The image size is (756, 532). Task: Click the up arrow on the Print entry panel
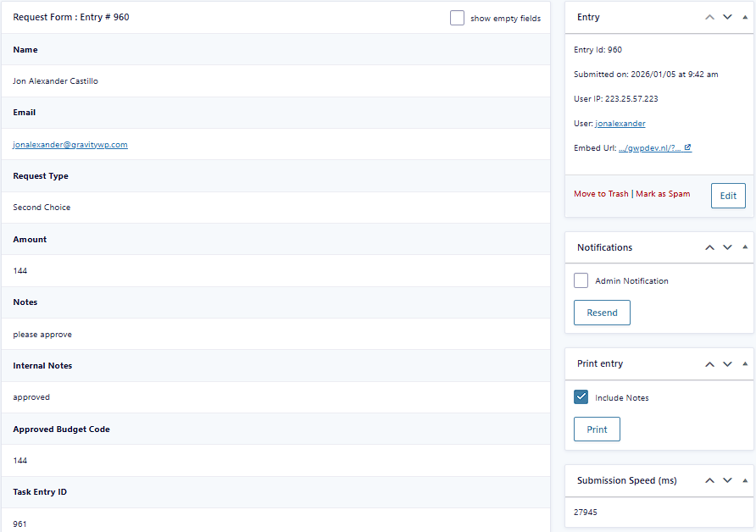tap(709, 363)
